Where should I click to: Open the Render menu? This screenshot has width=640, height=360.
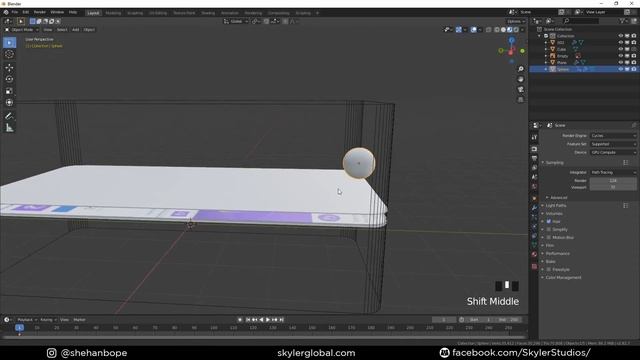click(x=40, y=12)
